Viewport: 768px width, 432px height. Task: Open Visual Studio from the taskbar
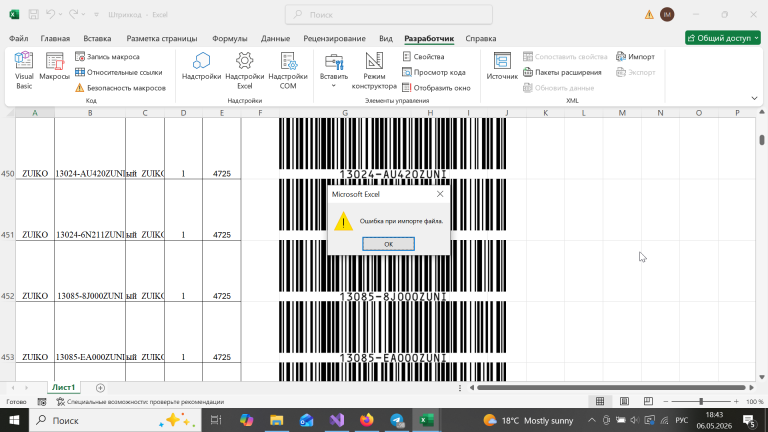pyautogui.click(x=336, y=420)
